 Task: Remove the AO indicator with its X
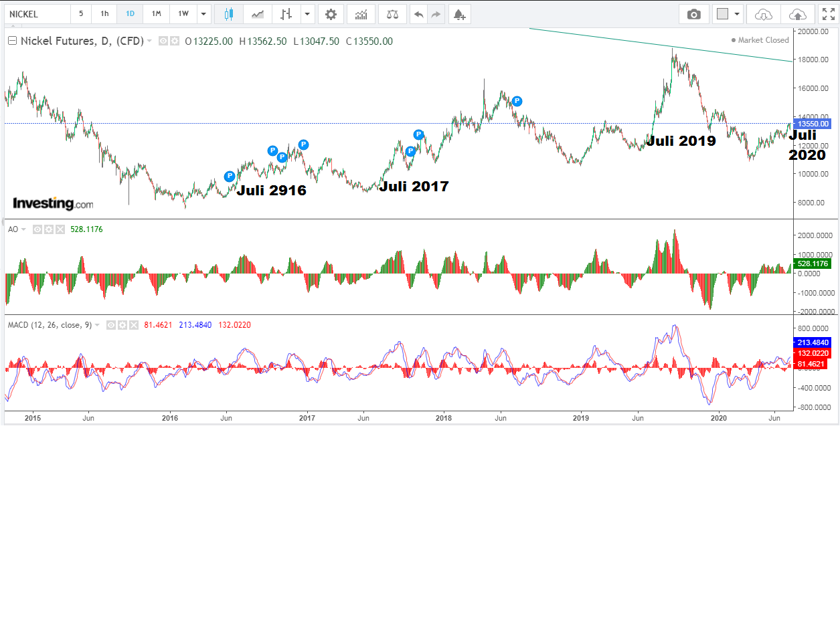[60, 229]
